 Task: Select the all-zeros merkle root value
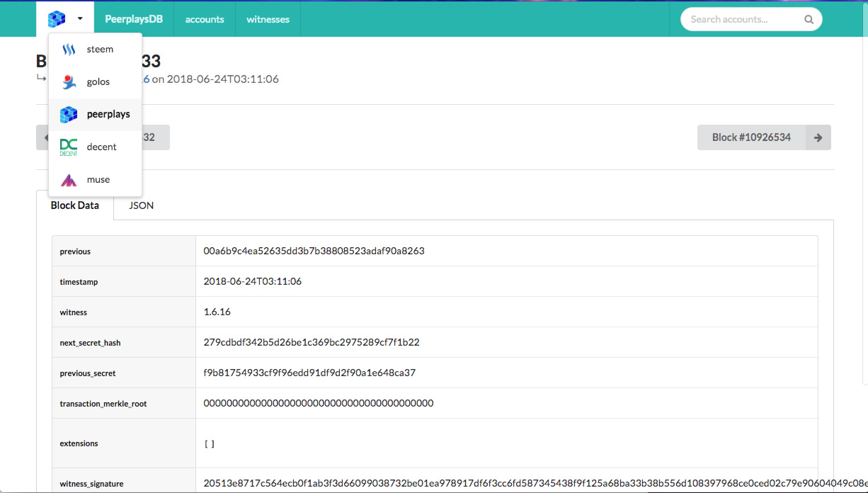319,403
